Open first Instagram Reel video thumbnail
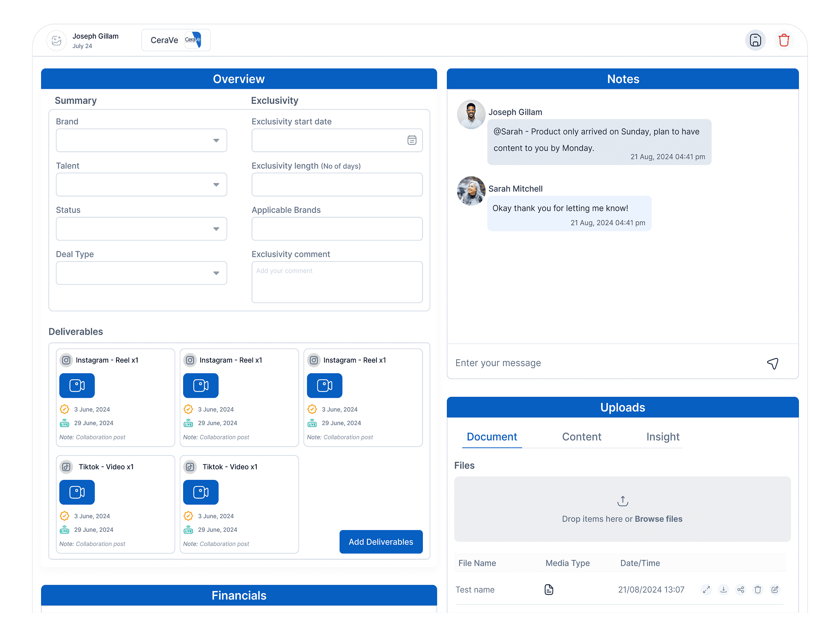840x622 pixels. pos(77,385)
